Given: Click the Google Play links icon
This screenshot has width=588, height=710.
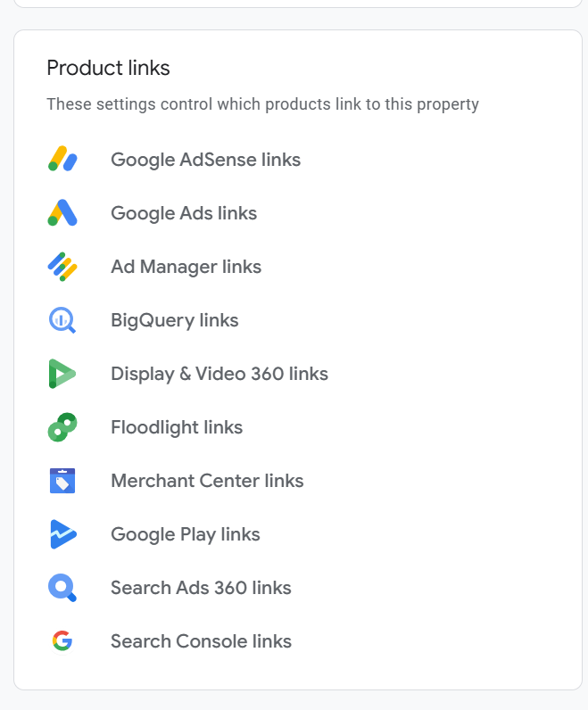Looking at the screenshot, I should coord(63,534).
